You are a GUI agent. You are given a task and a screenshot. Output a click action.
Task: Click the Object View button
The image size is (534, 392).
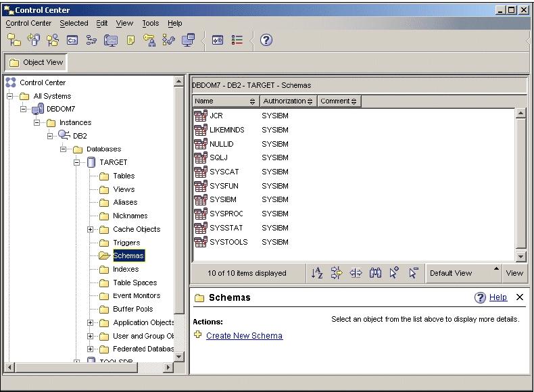coord(36,62)
